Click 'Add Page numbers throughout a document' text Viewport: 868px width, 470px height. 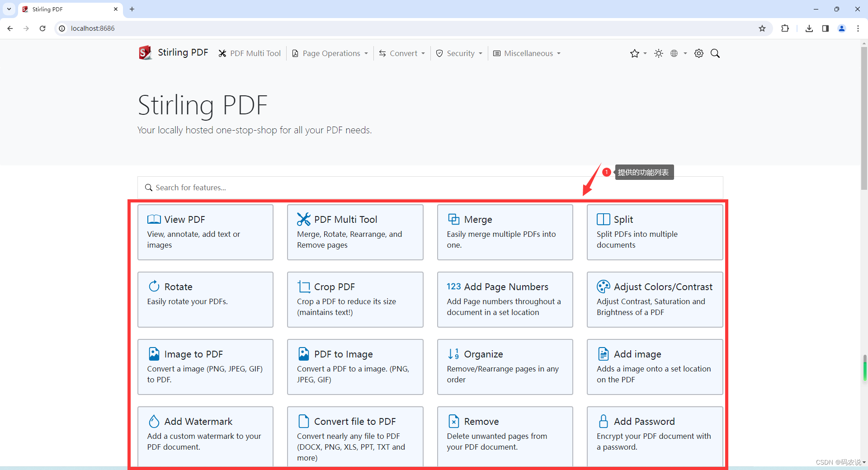(x=504, y=307)
